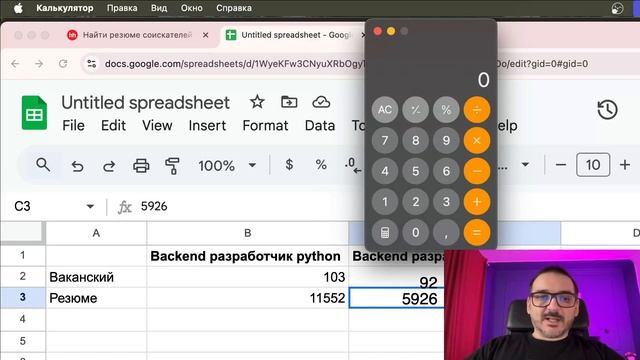
Task: Print the spreadsheet
Action: pos(141,166)
